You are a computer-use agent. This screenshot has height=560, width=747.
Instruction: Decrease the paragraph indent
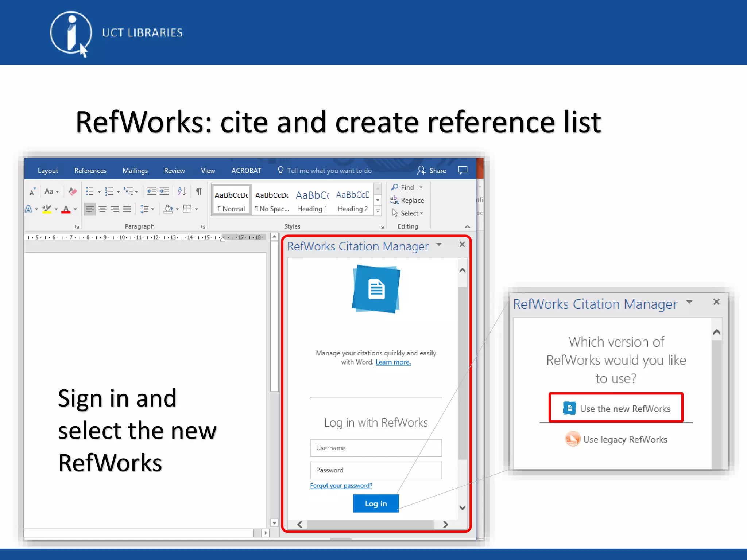point(152,191)
